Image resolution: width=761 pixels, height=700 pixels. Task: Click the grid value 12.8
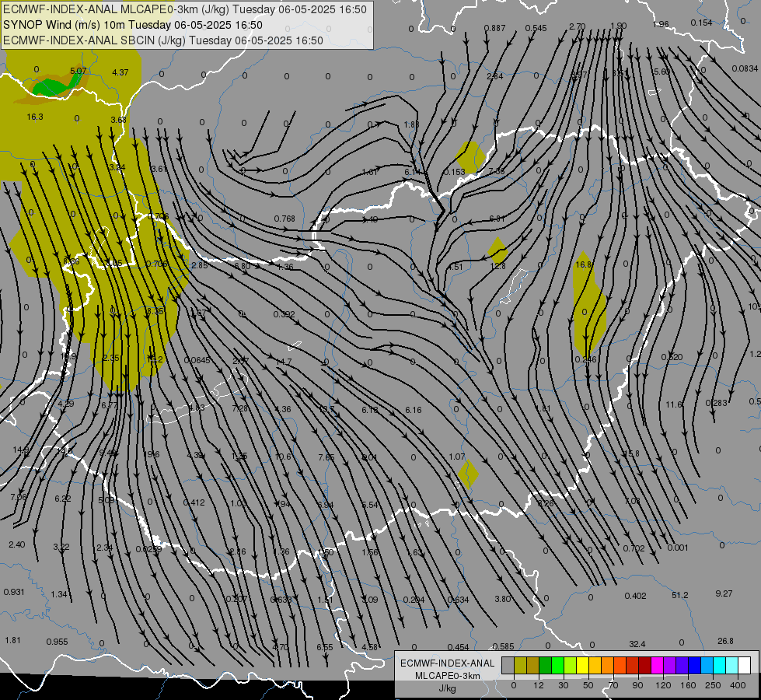[498, 266]
